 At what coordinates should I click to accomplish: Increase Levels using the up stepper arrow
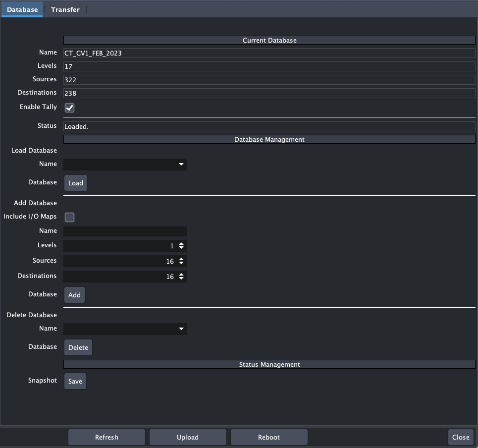tap(182, 244)
